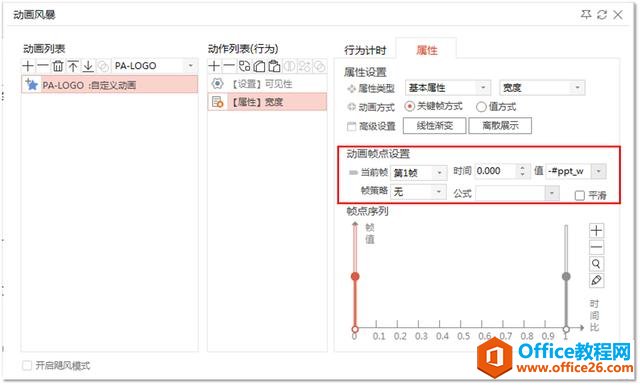Copy the action with the copy icon
640x385 pixels.
[260, 66]
